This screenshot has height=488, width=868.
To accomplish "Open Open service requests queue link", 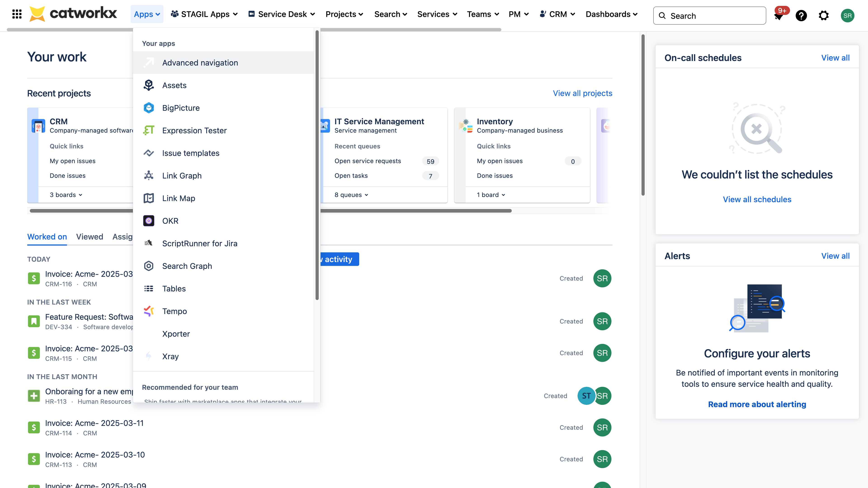I will click(368, 161).
